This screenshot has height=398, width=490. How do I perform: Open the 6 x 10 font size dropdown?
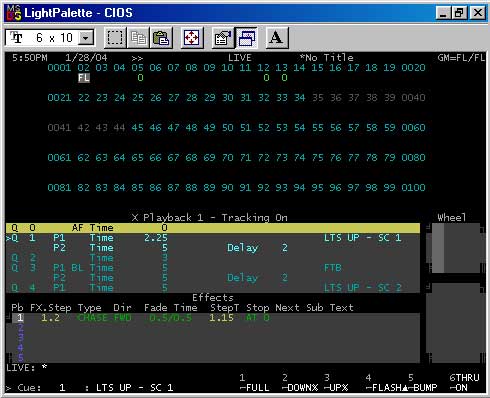[x=86, y=38]
